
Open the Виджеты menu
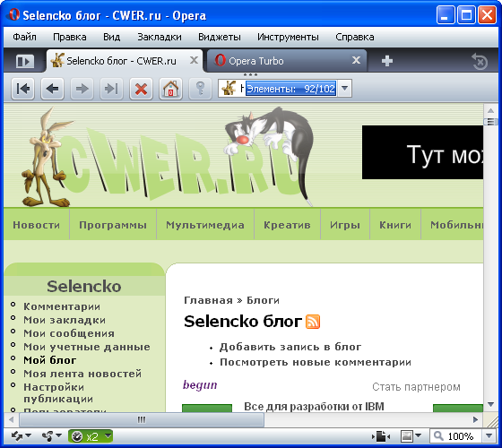(220, 37)
